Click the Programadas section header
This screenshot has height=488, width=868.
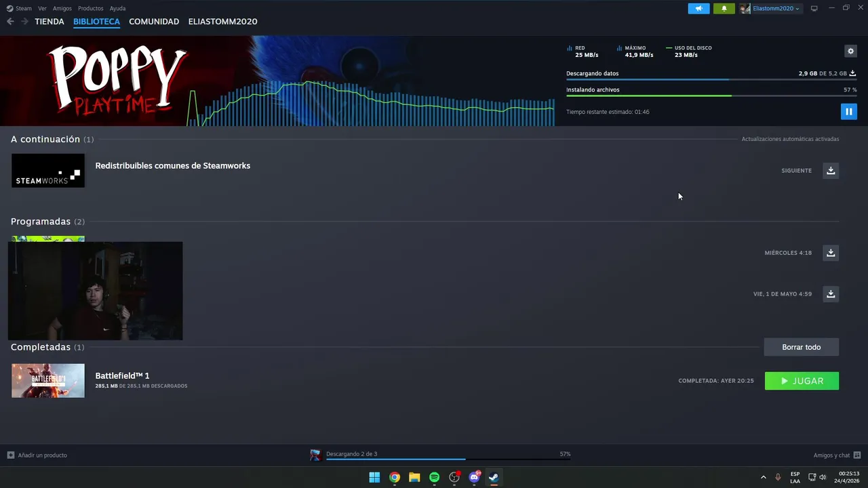[47, 222]
